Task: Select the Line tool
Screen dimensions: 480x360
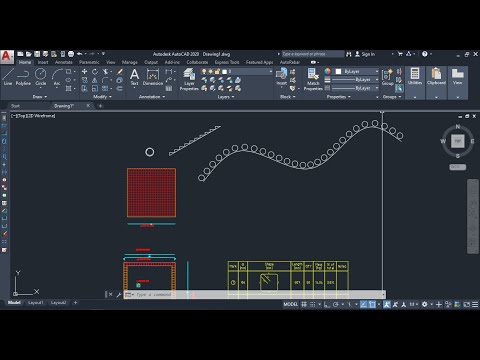Action: pyautogui.click(x=8, y=77)
